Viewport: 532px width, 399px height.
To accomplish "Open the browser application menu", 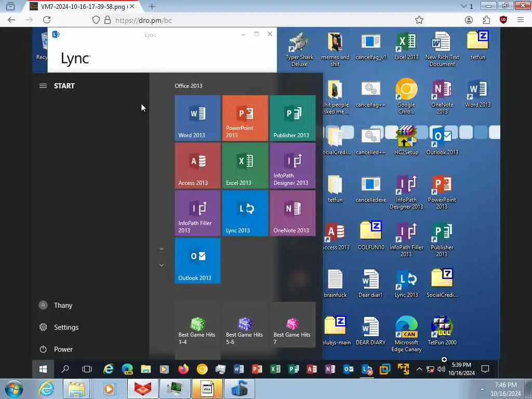I will [521, 20].
